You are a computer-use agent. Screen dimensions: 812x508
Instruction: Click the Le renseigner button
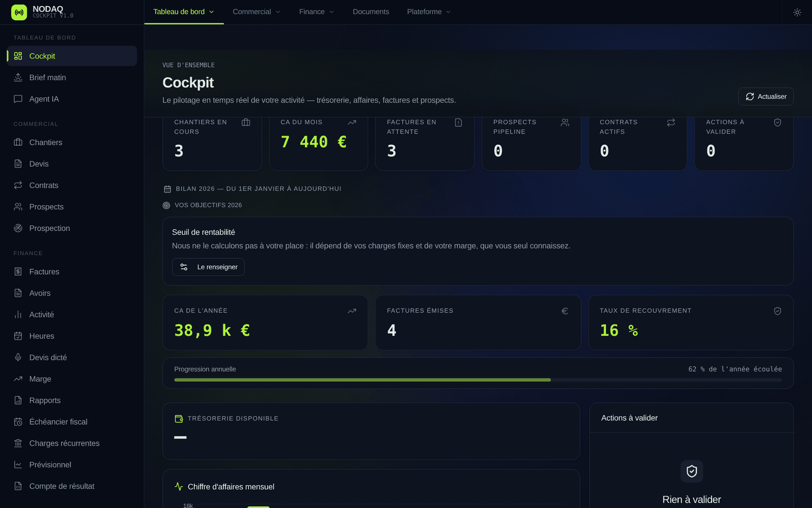point(208,267)
